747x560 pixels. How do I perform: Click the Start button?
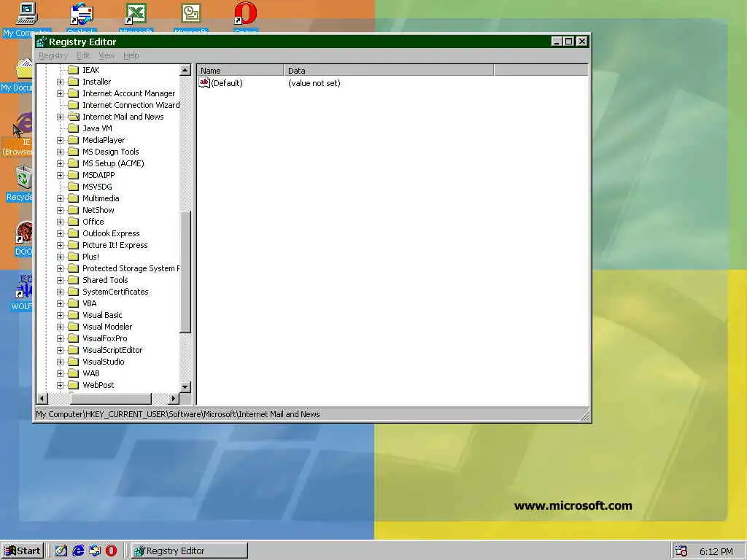tap(23, 551)
